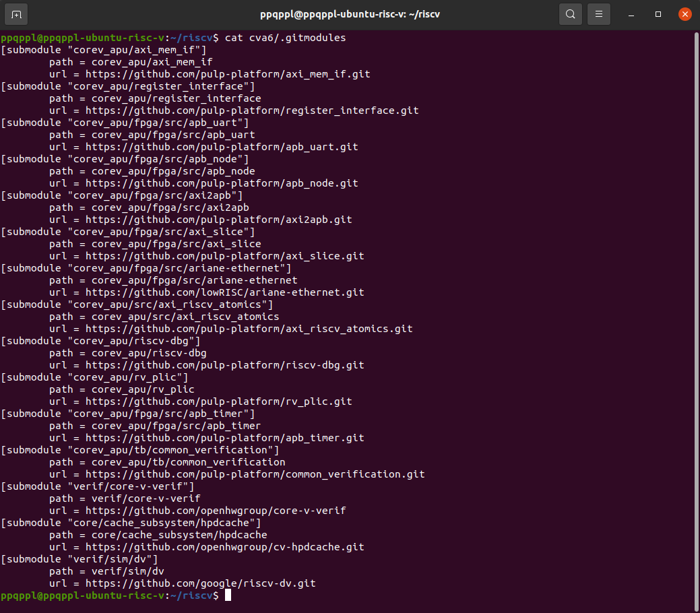Open a new terminal tab

[x=16, y=13]
